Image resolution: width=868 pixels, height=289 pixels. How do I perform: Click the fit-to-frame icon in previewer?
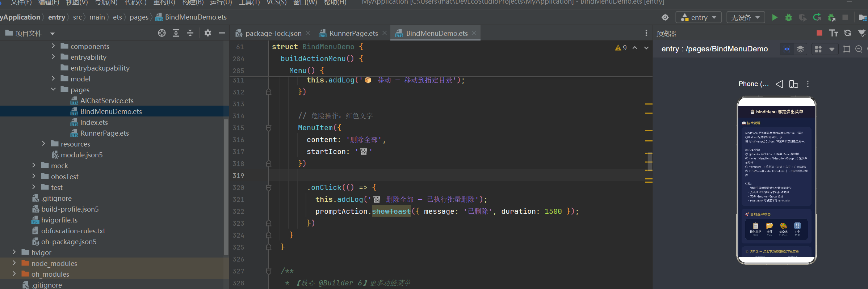coord(847,49)
